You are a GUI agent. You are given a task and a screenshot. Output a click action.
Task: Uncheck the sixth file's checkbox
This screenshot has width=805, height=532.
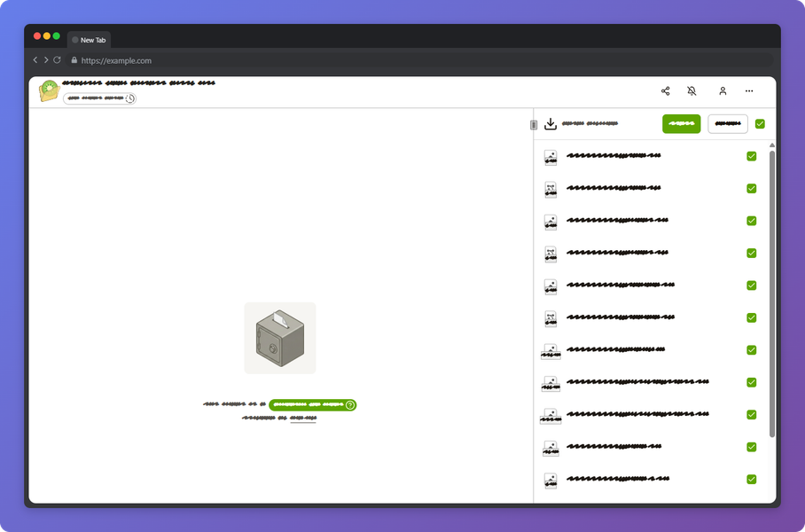752,317
